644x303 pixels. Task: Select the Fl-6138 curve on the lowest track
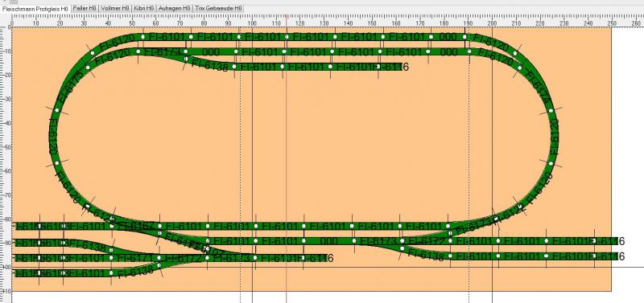pyautogui.click(x=135, y=270)
